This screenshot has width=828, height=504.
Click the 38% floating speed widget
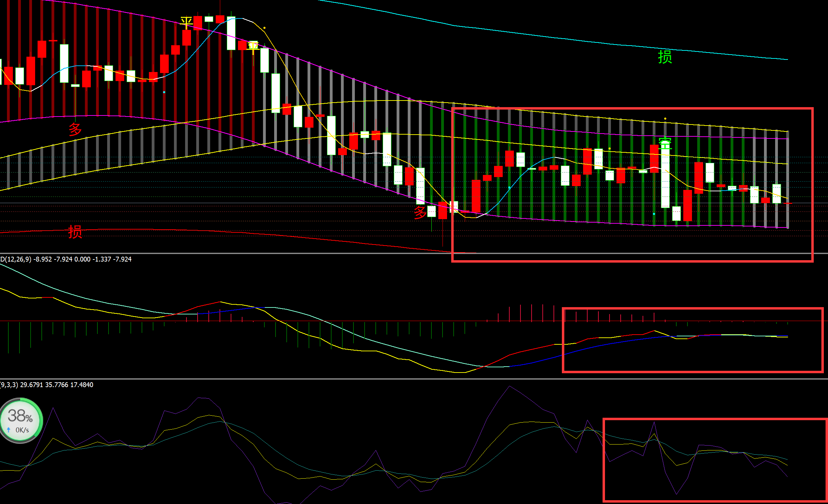pyautogui.click(x=21, y=421)
